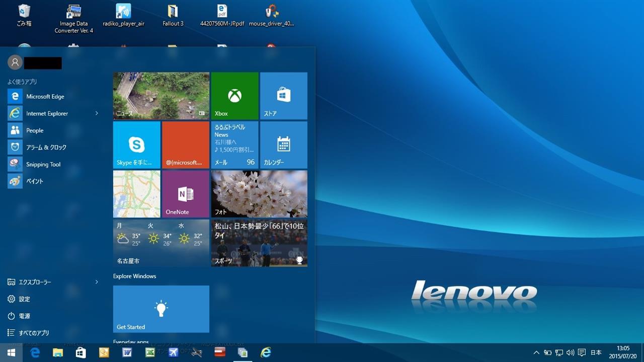Open dark aircraft app on taskbar

[x=196, y=353]
